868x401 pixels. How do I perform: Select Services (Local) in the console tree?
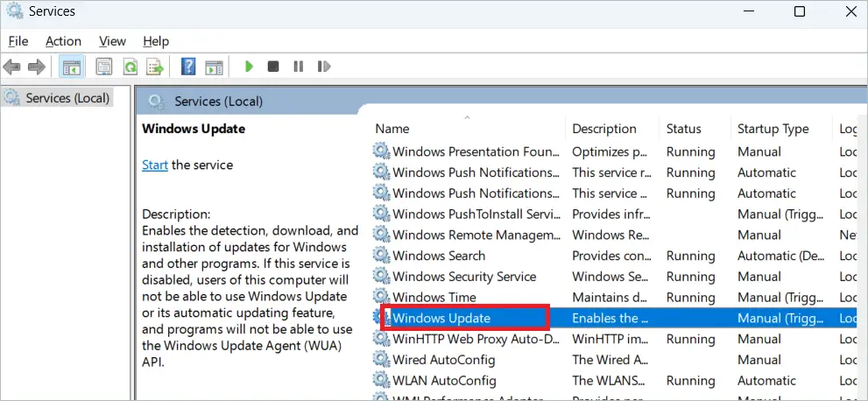(67, 98)
